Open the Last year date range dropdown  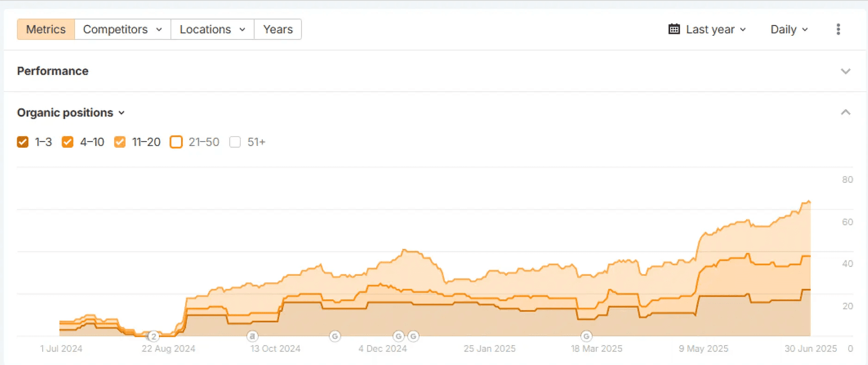[707, 29]
